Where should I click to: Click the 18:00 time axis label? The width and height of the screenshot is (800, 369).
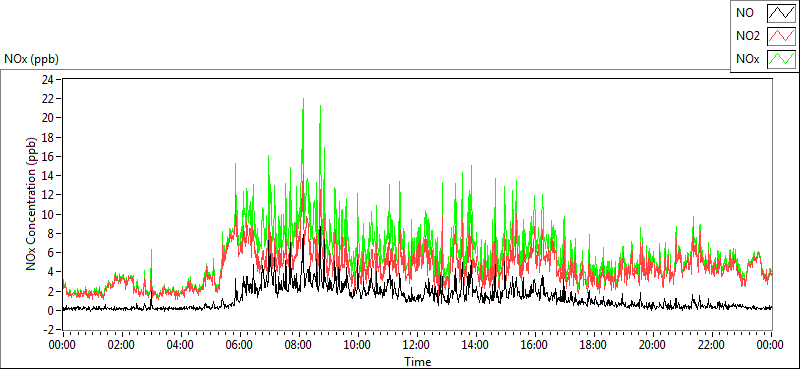[x=594, y=345]
